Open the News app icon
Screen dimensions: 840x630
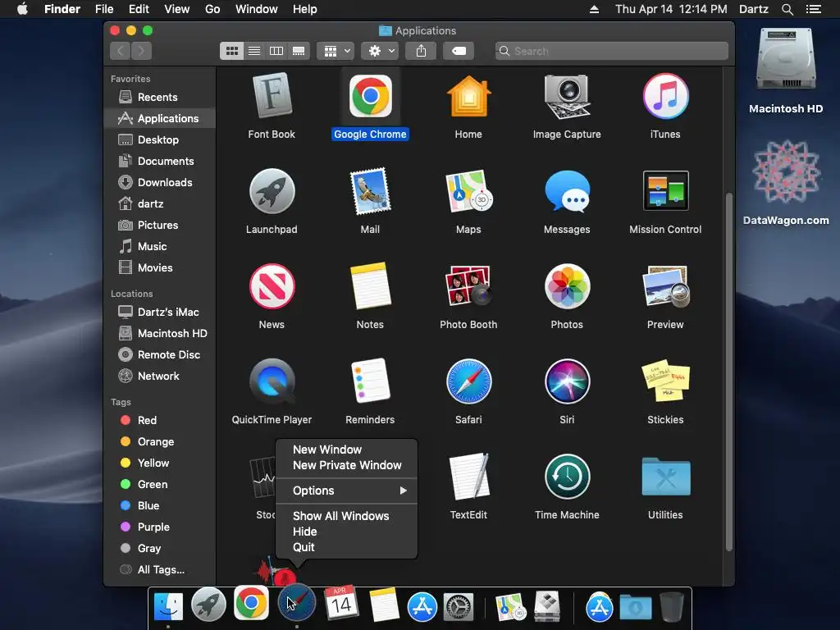click(272, 286)
